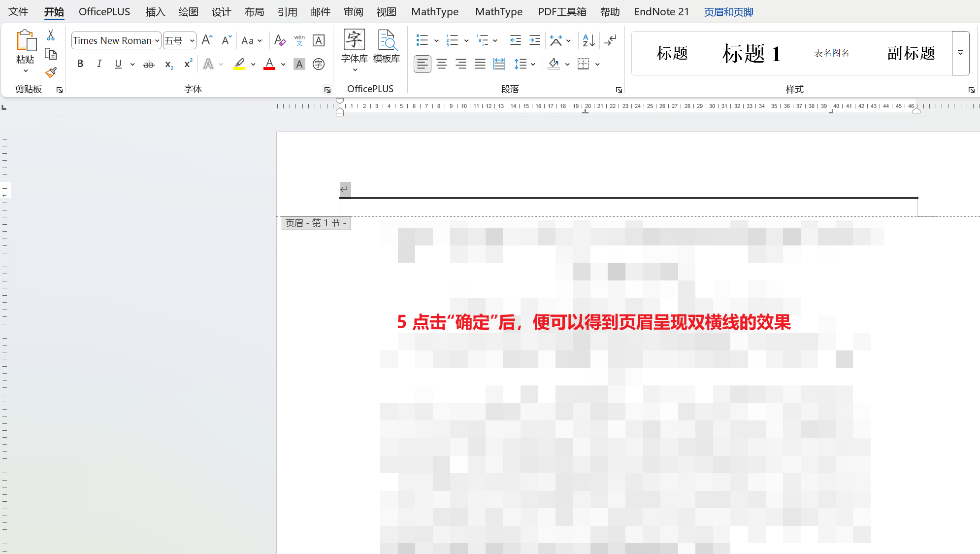Toggle Bold formatting
The width and height of the screenshot is (980, 554).
(x=80, y=64)
